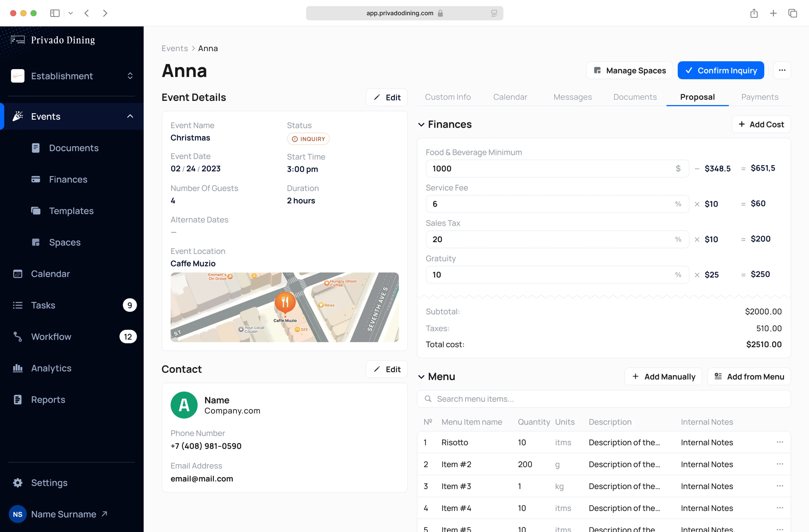Switch to the Messages tab
The width and height of the screenshot is (809, 532).
[x=572, y=97]
